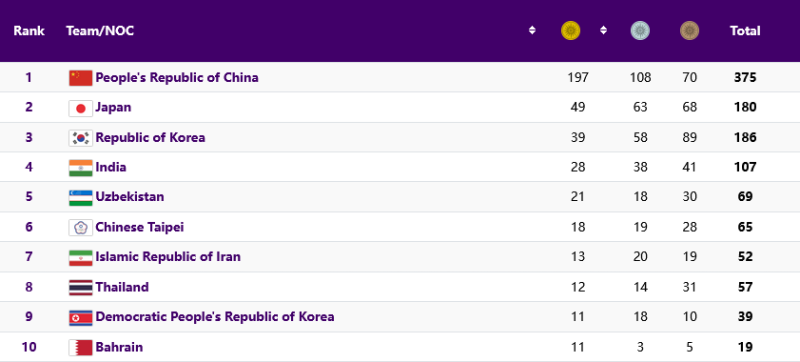Open the Uzbekistan team link

point(130,197)
